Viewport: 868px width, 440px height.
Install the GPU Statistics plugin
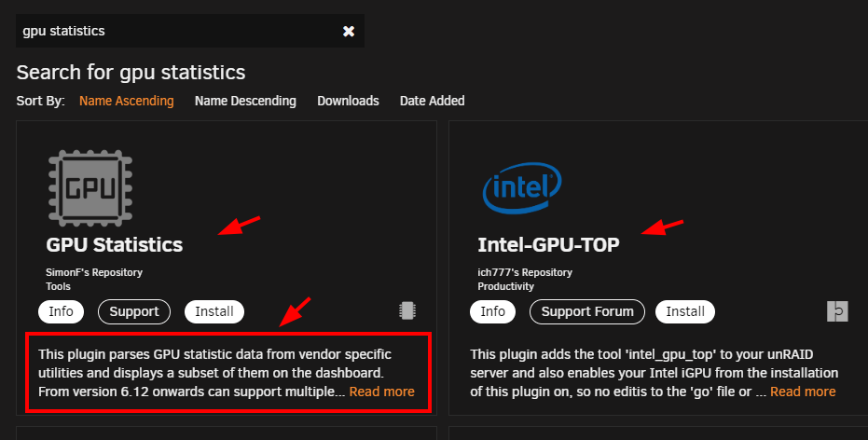pyautogui.click(x=214, y=311)
